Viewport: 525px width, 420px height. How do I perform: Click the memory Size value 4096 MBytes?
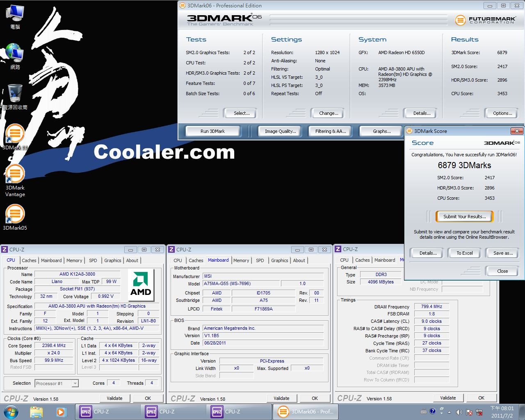pos(381,282)
